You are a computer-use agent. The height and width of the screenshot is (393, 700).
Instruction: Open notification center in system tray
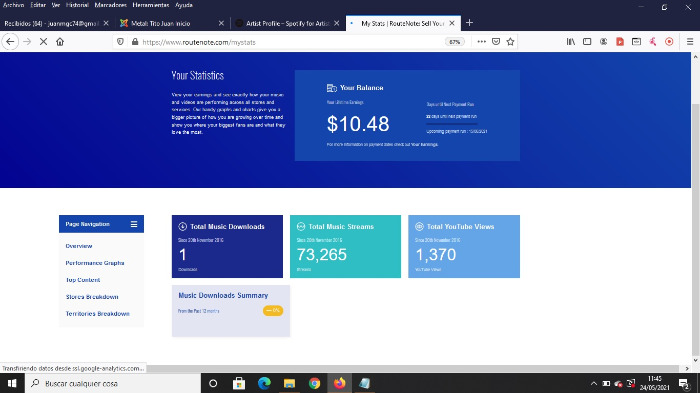pyautogui.click(x=684, y=383)
